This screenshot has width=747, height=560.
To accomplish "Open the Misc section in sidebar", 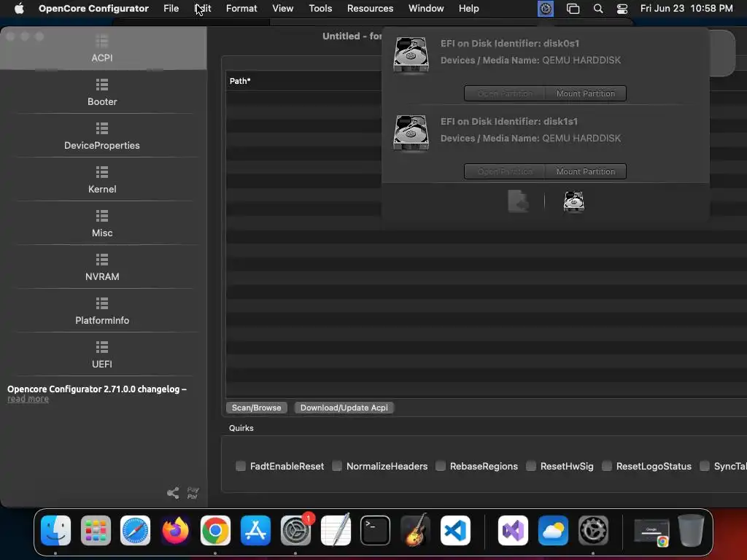I will tap(102, 224).
